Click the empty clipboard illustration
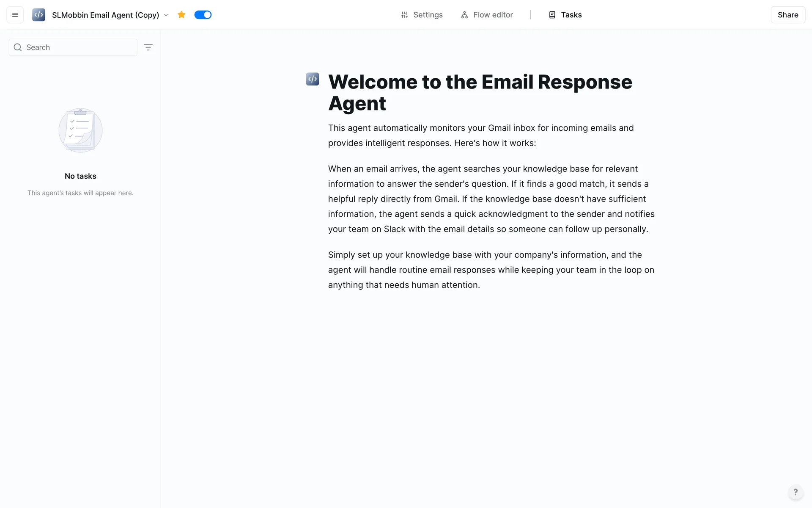The height and width of the screenshot is (508, 812). point(80,130)
